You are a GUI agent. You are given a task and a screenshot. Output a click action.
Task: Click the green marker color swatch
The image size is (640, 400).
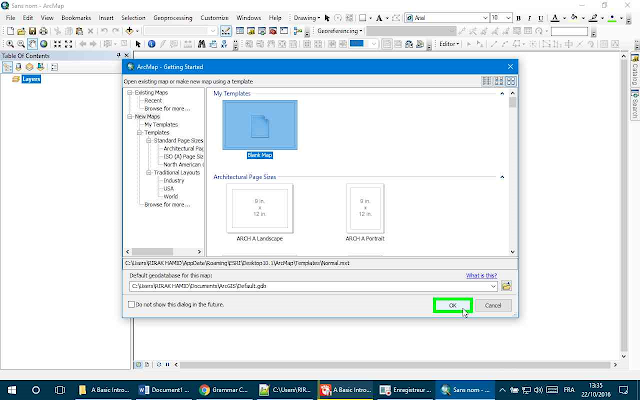[x=611, y=18]
